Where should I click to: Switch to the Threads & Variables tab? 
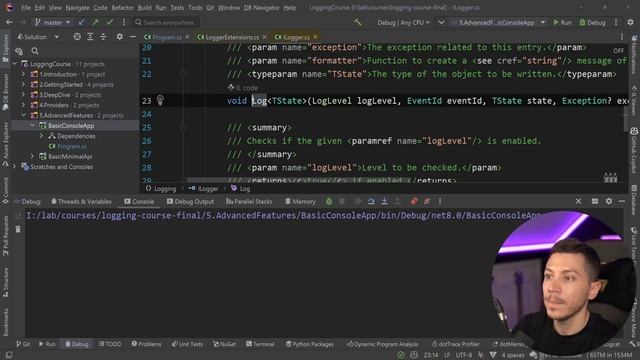(81, 201)
